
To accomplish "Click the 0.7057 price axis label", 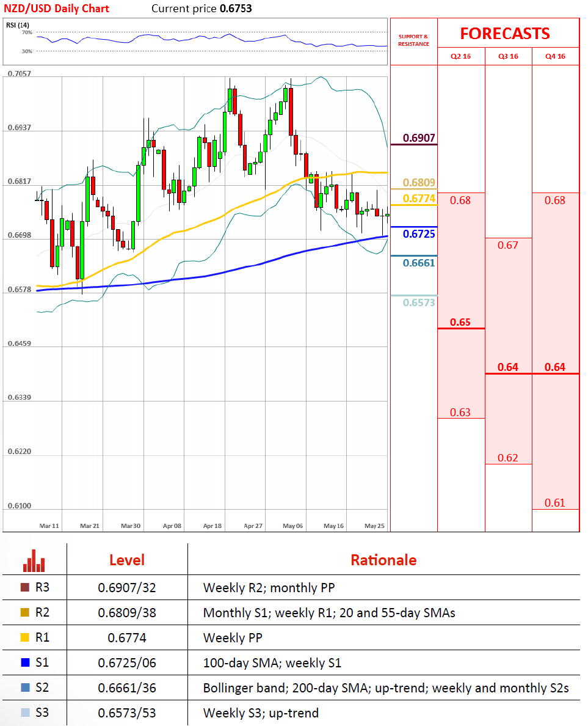I will [20, 73].
